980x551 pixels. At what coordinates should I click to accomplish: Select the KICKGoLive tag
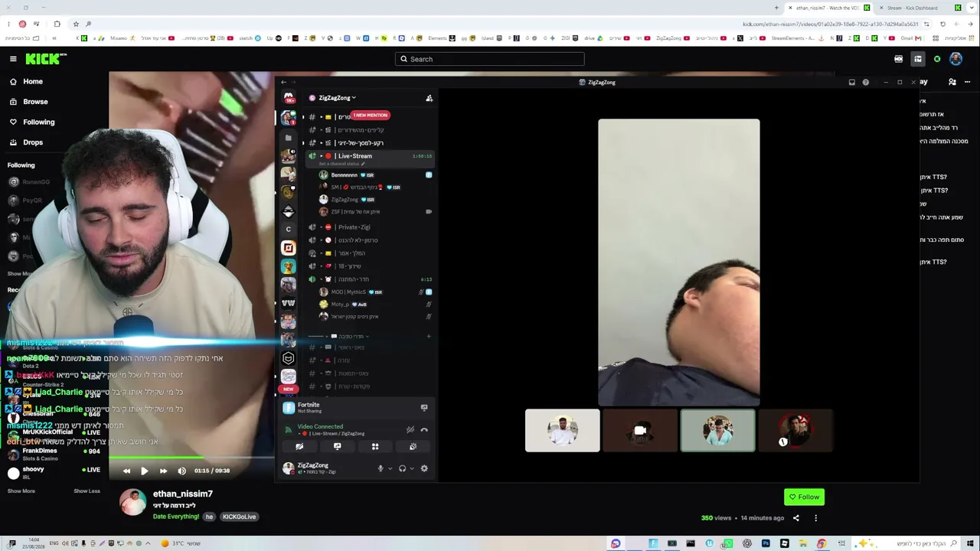click(239, 517)
